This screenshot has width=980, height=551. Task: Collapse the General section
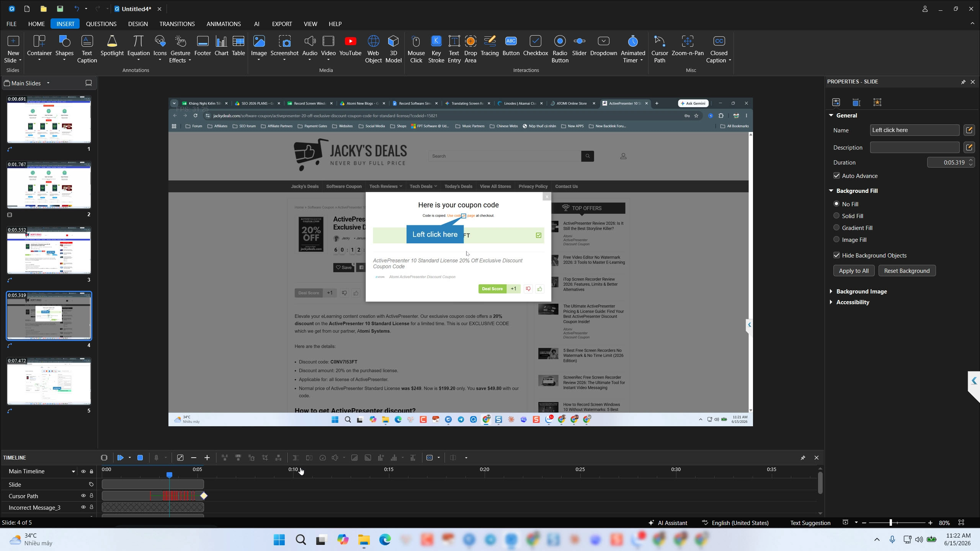[831, 115]
